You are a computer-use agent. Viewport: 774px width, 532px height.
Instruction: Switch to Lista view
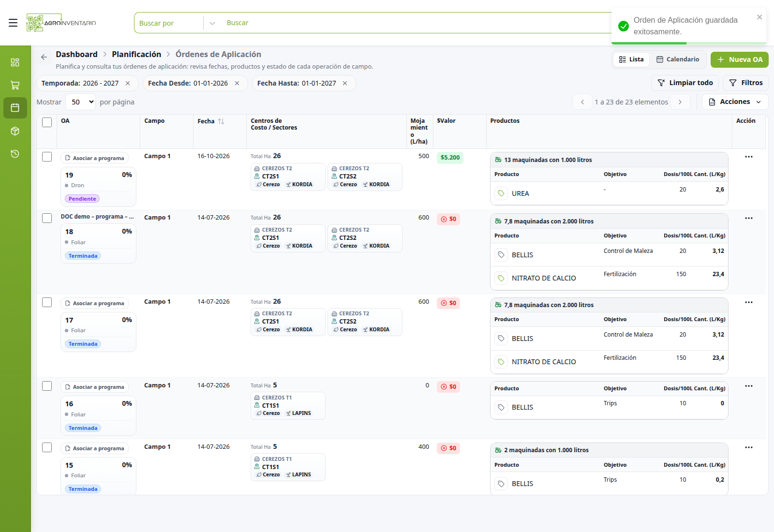(631, 59)
